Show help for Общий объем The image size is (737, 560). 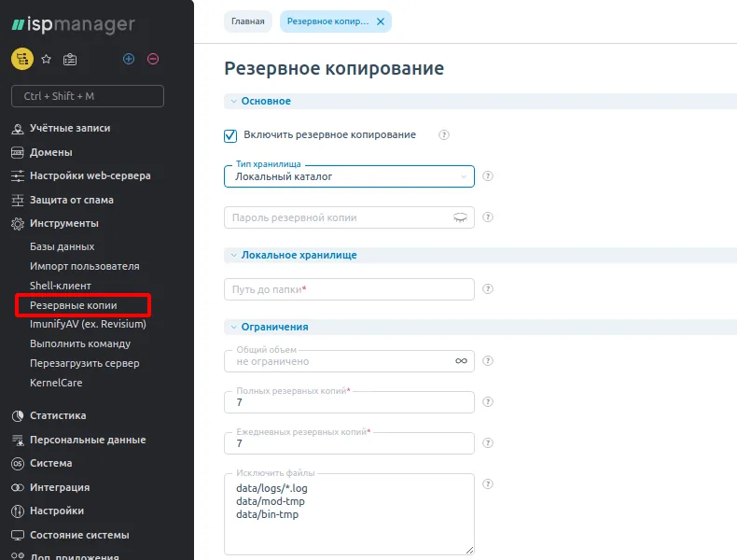point(488,360)
